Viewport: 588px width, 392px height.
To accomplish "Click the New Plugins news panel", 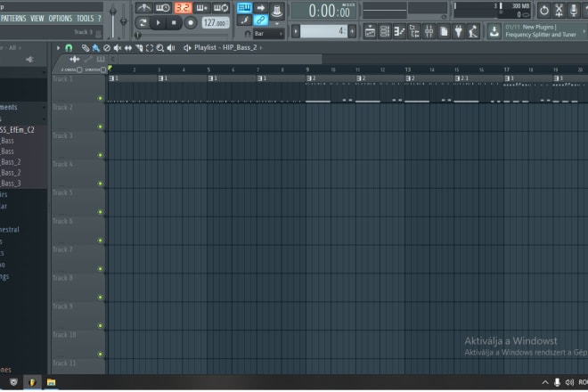I will coord(544,31).
